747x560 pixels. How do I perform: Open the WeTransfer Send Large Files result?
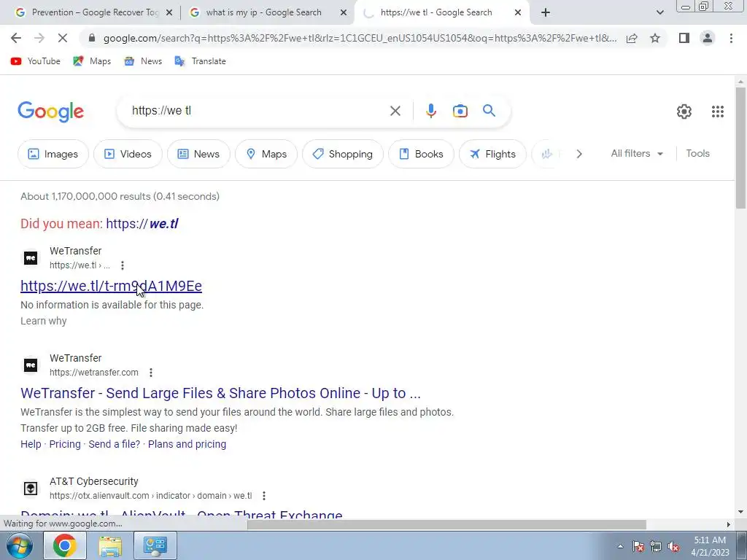point(220,393)
